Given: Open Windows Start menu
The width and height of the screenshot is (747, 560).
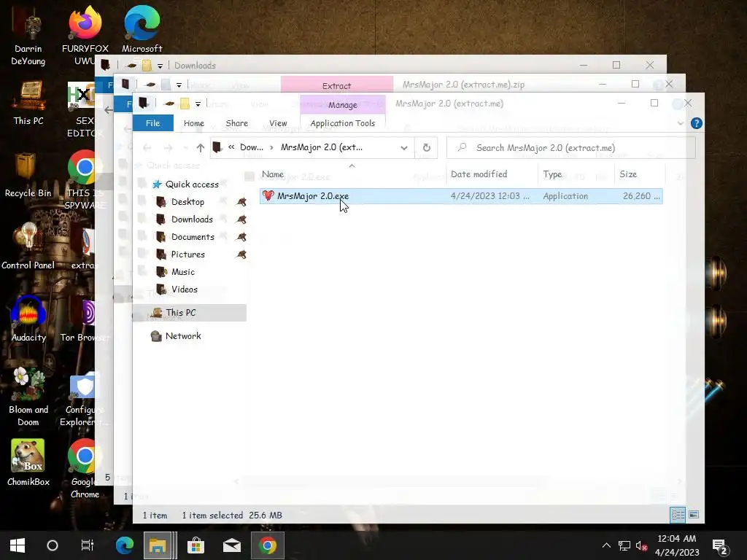Looking at the screenshot, I should click(18, 545).
